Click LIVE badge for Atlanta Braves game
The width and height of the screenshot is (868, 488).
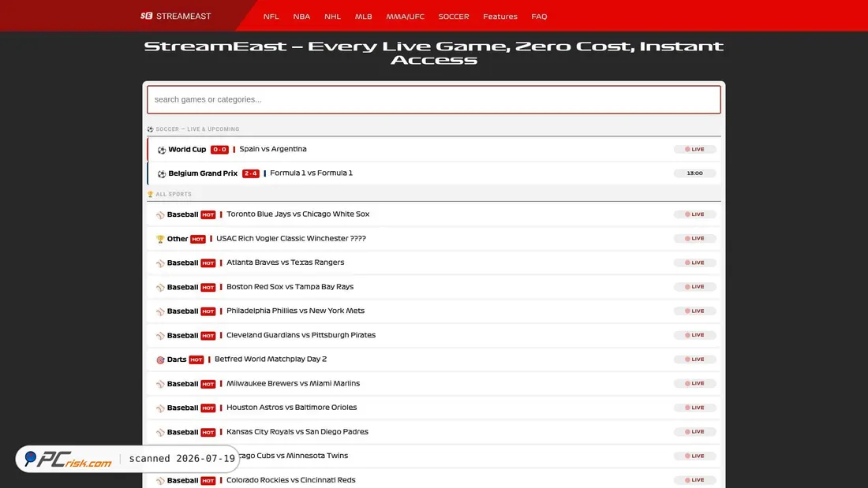click(694, 263)
